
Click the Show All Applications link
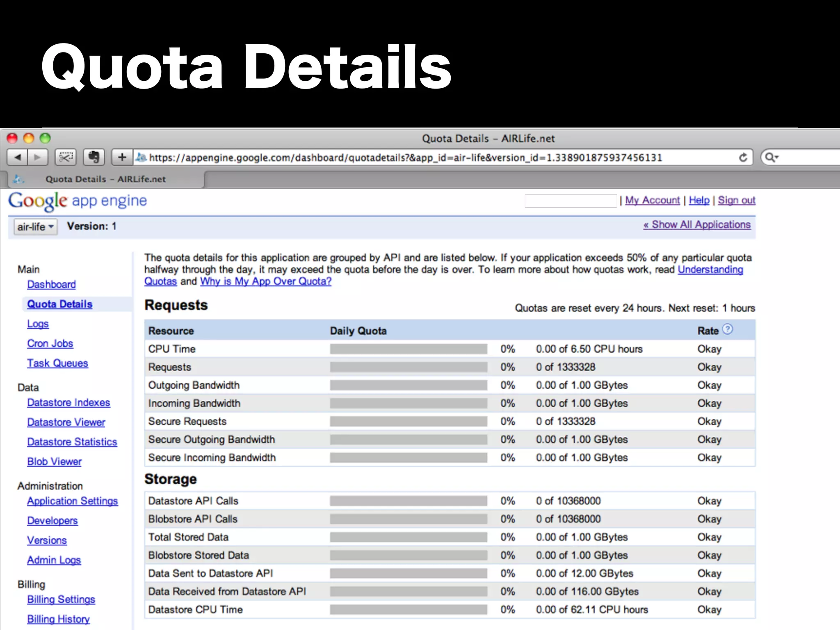coord(697,225)
